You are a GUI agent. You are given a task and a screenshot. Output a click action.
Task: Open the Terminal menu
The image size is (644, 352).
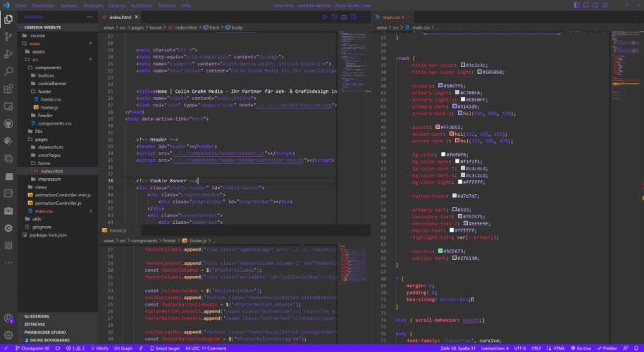(x=167, y=6)
